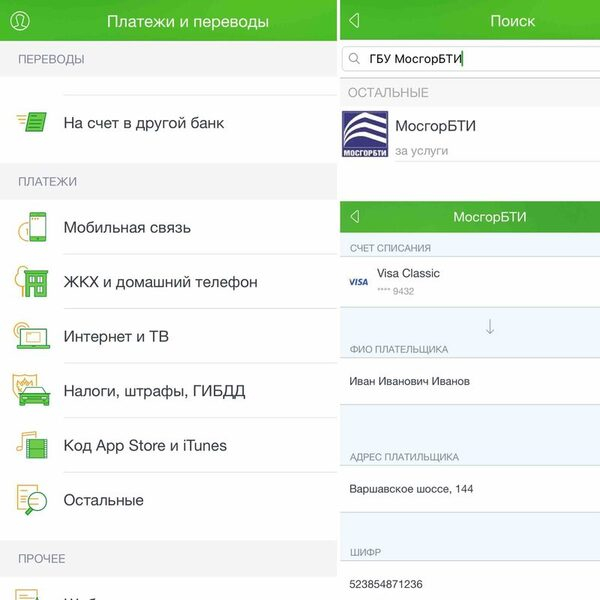Click the АДРЕС ПЛАТИЛЬЩИКА label
The height and width of the screenshot is (600, 600).
[x=404, y=457]
